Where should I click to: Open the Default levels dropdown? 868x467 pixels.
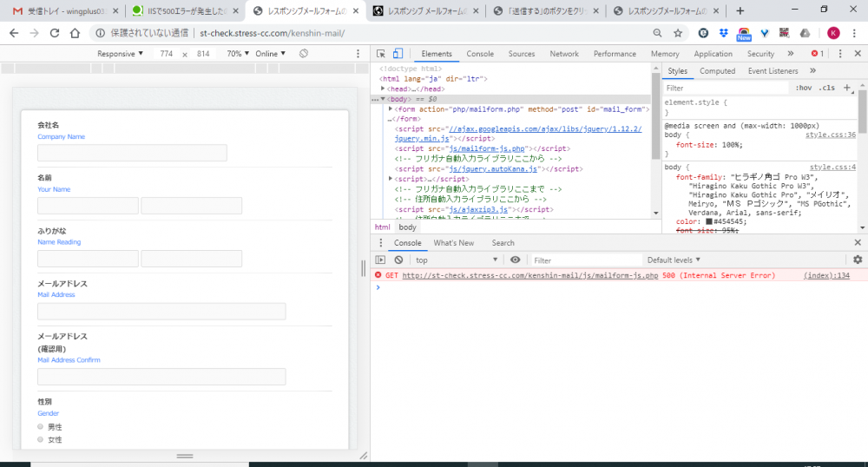click(674, 260)
